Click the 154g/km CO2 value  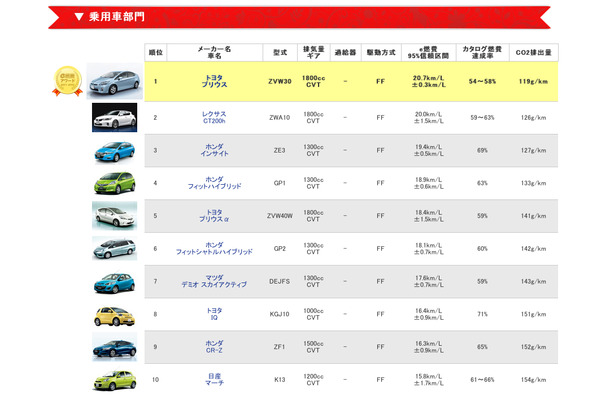tap(534, 379)
